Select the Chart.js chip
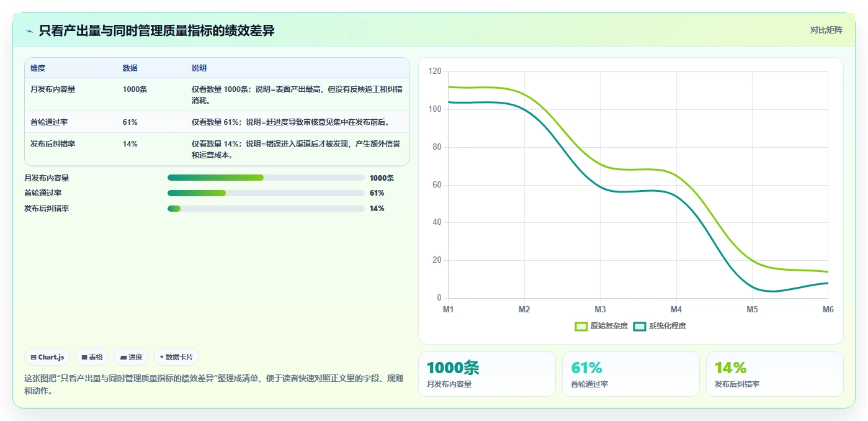This screenshot has width=868, height=421. [47, 357]
